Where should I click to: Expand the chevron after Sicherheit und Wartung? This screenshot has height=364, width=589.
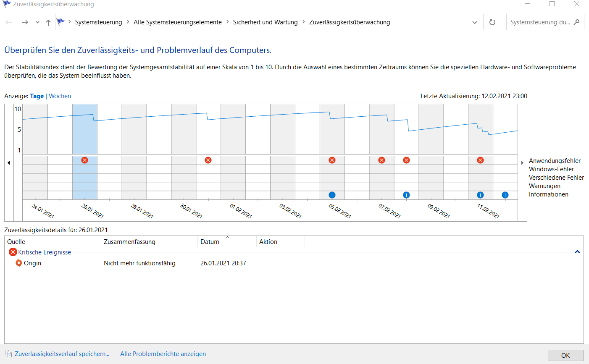[x=303, y=22]
